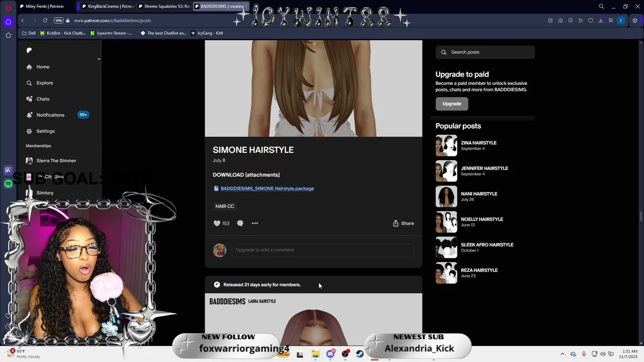Viewport: 644px width, 362px height.
Task: Go back in browser
Action: [x=22, y=21]
